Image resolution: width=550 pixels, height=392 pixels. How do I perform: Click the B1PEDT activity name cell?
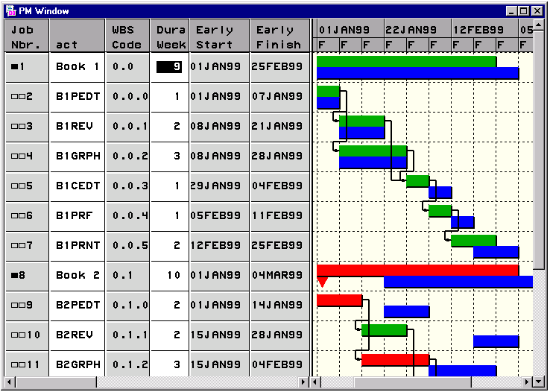(78, 97)
